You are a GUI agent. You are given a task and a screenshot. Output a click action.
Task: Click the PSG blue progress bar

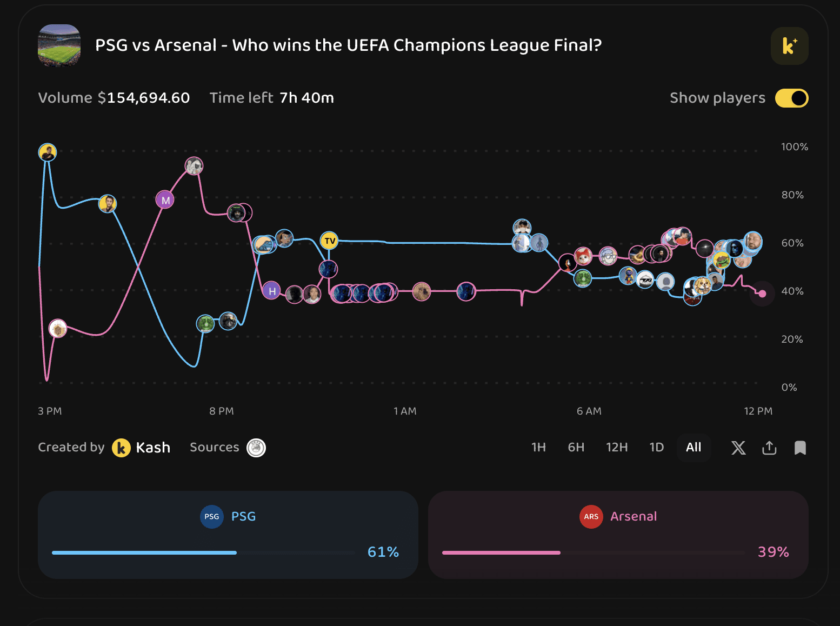tap(144, 552)
